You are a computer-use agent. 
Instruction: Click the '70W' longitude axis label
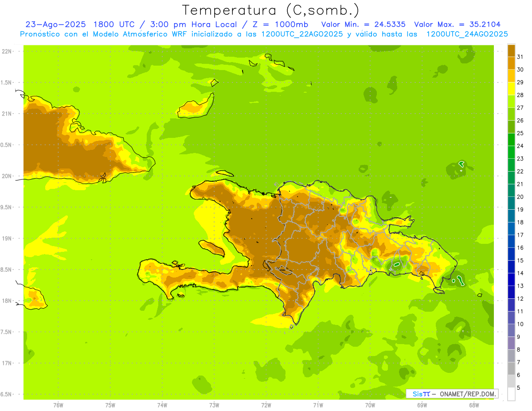tap(370, 405)
